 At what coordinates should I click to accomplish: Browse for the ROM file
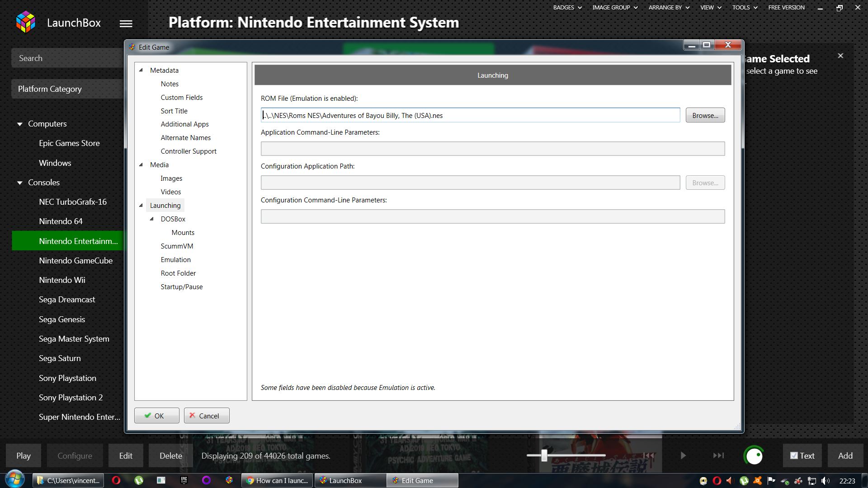click(x=705, y=115)
